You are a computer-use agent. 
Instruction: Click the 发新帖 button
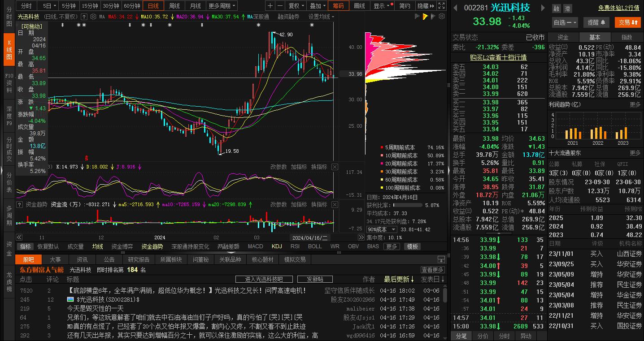(x=315, y=279)
